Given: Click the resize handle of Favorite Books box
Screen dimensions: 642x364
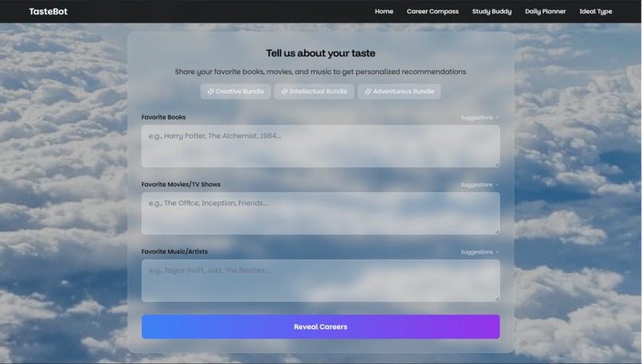Looking at the screenshot, I should point(497,165).
